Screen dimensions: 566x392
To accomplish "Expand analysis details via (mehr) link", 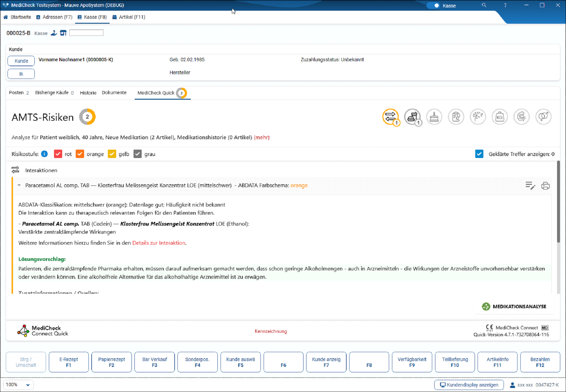I will point(261,138).
